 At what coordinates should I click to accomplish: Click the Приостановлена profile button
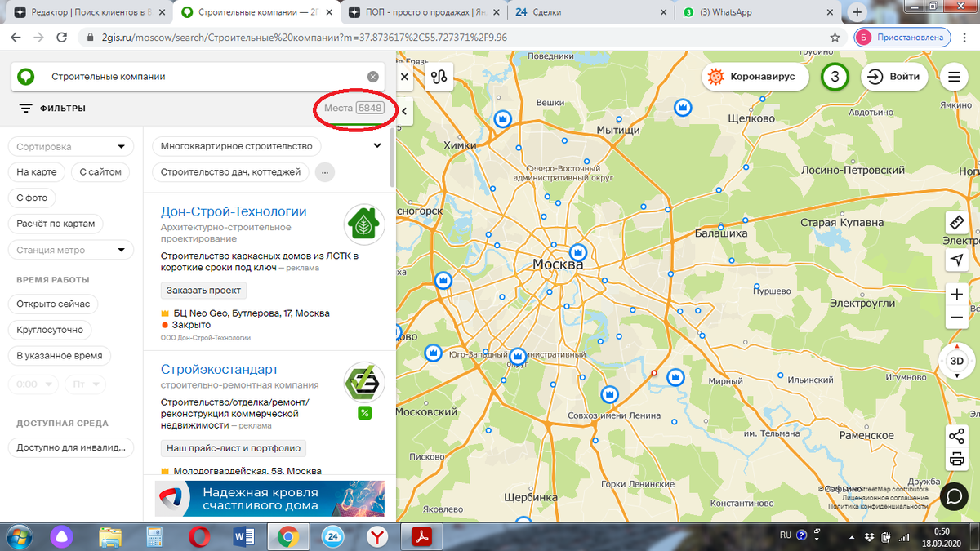pos(902,38)
